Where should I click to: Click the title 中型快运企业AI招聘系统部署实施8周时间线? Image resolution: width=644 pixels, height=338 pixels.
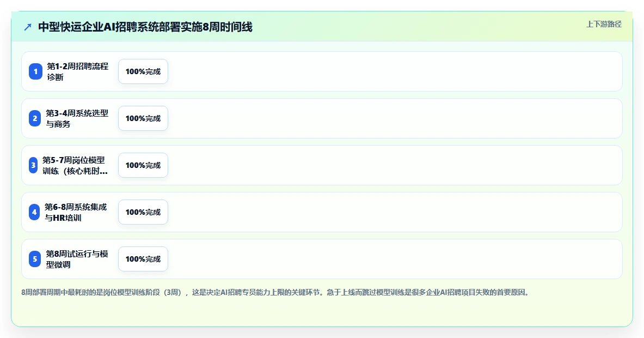coord(145,27)
